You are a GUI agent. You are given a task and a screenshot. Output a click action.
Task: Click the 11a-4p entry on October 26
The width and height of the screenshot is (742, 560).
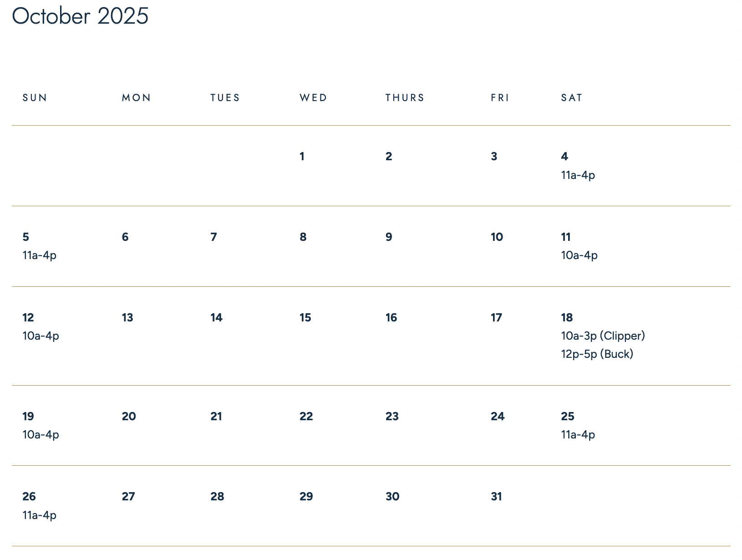[x=40, y=515]
